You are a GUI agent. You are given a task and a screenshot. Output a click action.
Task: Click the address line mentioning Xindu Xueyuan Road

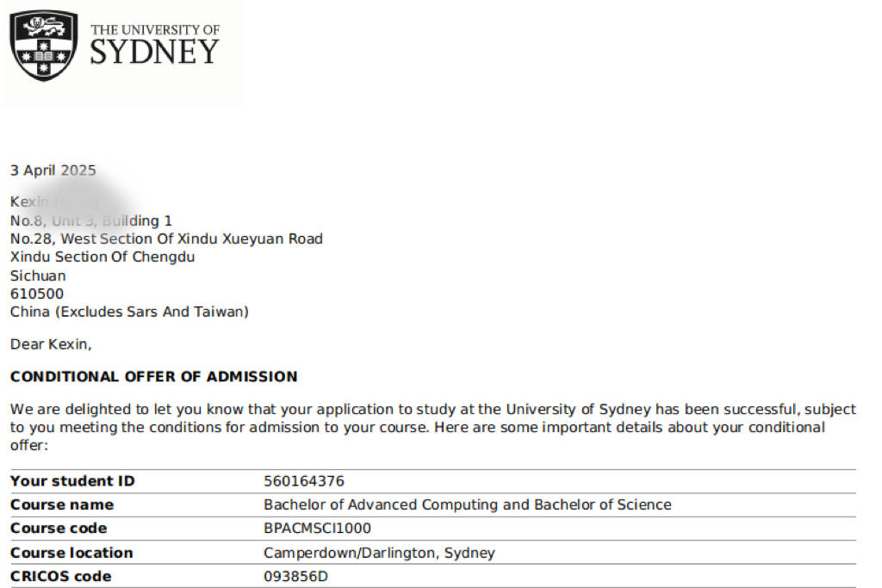(166, 238)
